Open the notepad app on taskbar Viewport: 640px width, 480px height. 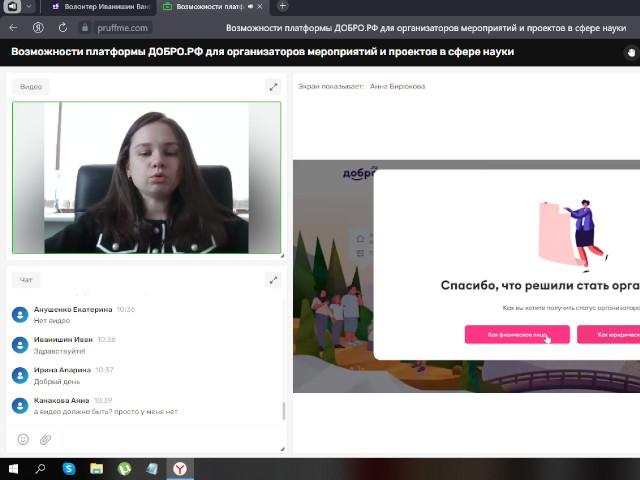[x=152, y=469]
